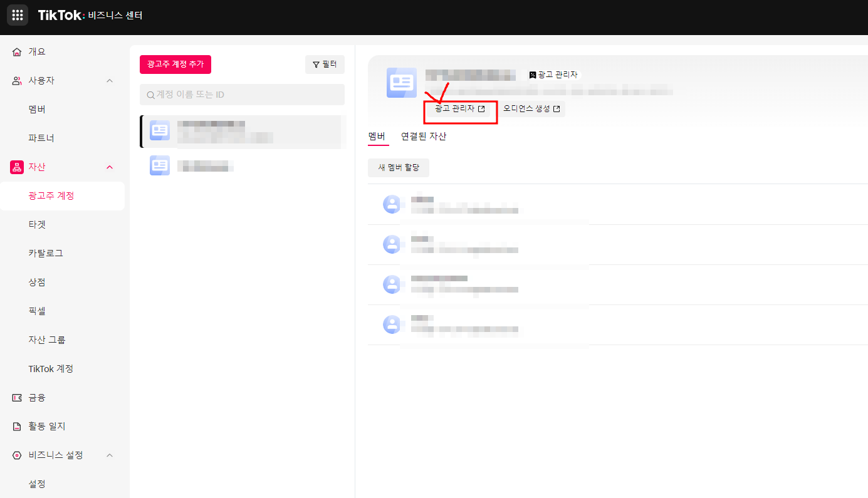Select the second advertiser account thumbnail
The image size is (868, 498).
click(160, 165)
